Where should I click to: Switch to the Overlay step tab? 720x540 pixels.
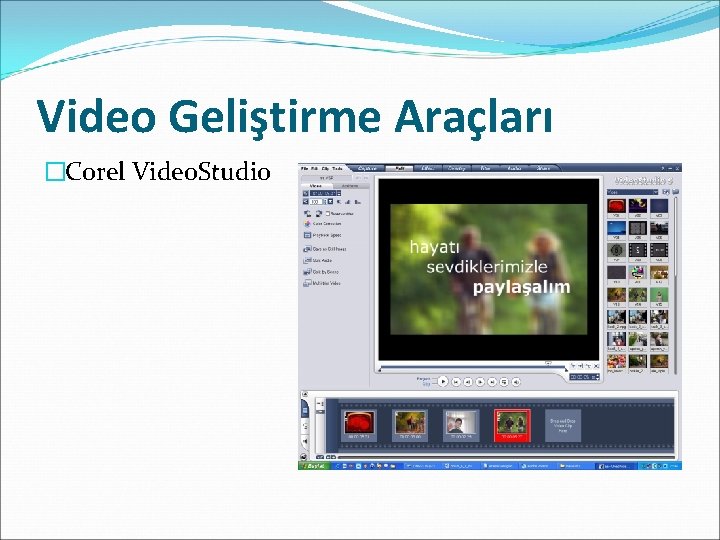(x=456, y=169)
